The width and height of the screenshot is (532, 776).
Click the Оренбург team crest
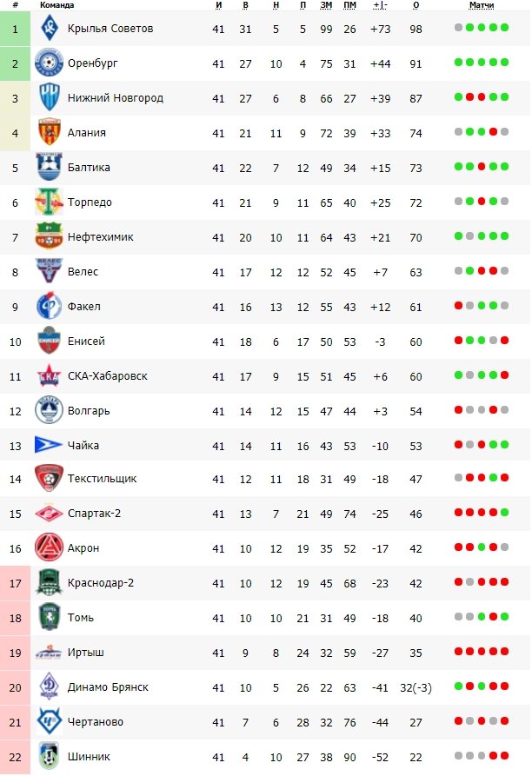pos(49,63)
